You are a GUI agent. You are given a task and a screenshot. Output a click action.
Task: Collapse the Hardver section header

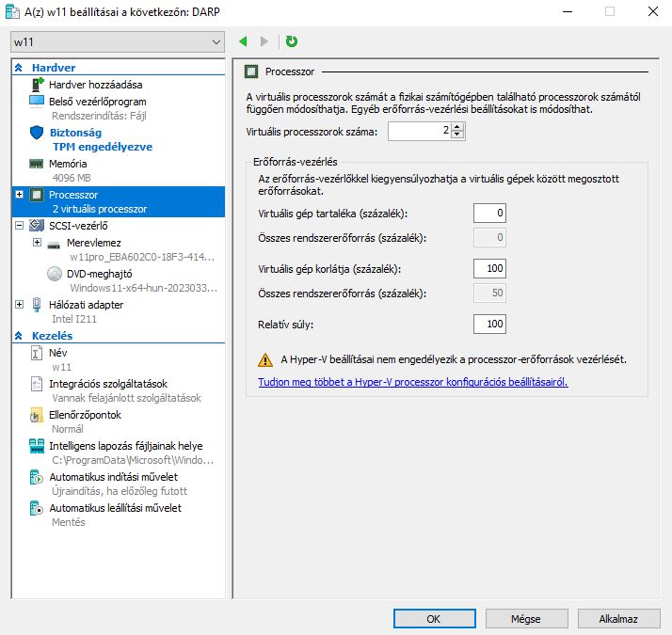(19, 69)
